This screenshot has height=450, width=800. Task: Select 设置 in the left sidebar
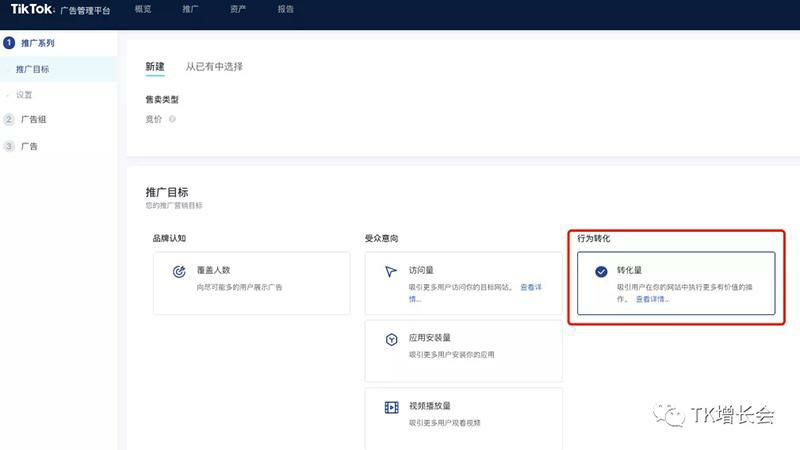pyautogui.click(x=25, y=95)
